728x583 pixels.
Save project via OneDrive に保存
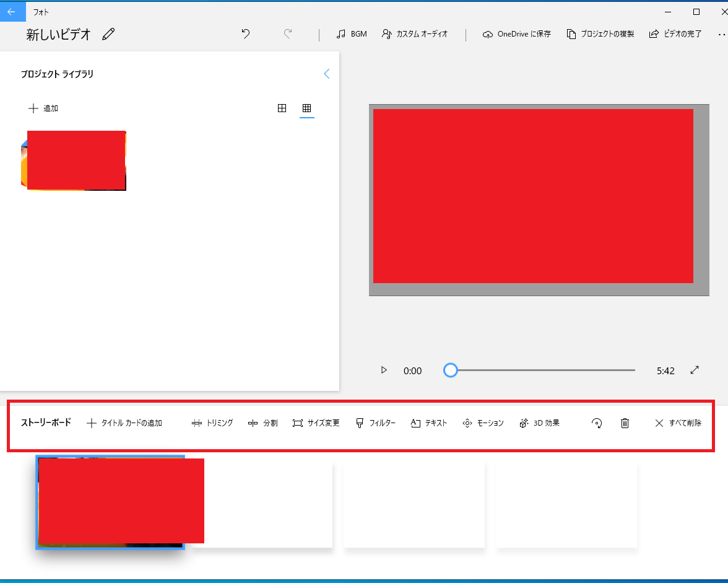click(517, 34)
